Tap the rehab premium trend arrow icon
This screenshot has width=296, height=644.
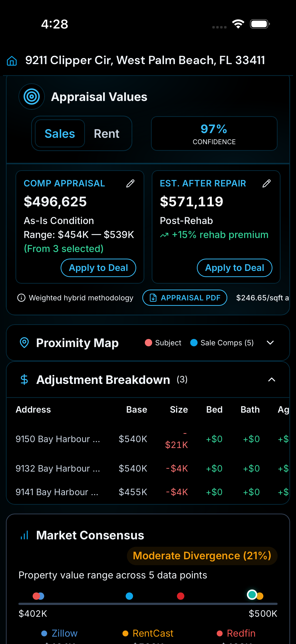pyautogui.click(x=164, y=235)
